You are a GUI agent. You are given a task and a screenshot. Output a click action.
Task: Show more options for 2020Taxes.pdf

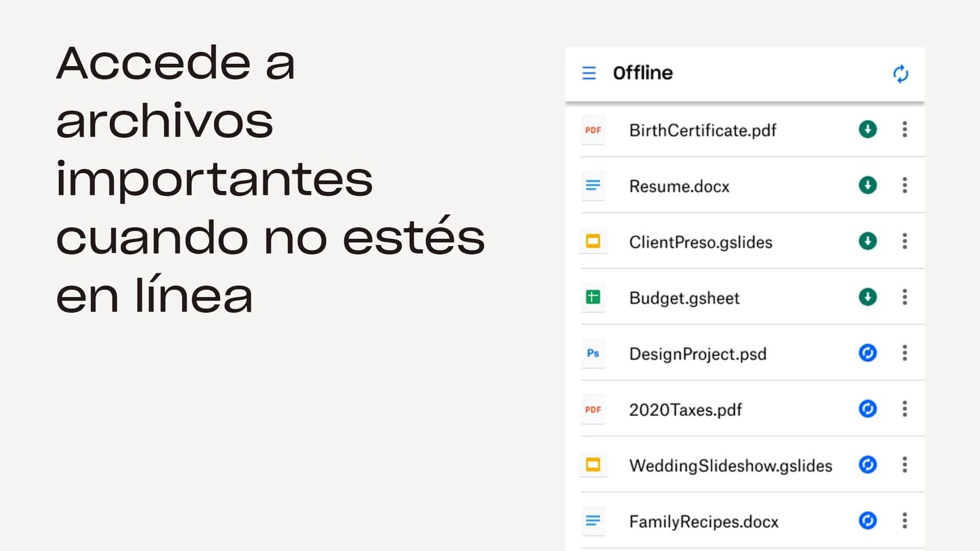pyautogui.click(x=904, y=408)
